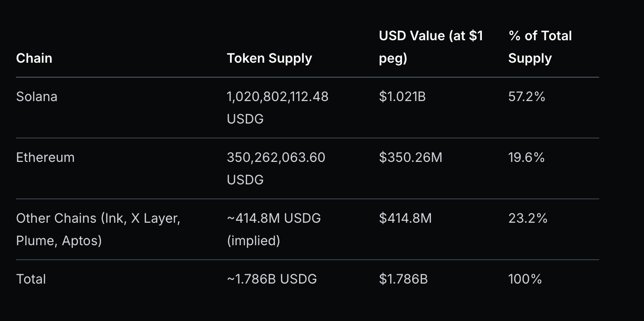Select the $414.8M value cell
644x321 pixels.
(405, 219)
